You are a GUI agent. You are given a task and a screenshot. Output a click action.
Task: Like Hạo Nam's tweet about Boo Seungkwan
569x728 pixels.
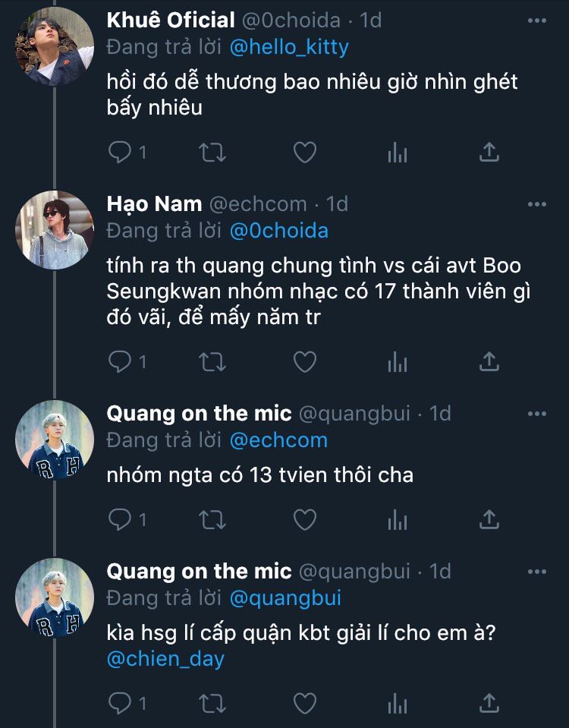(x=304, y=362)
